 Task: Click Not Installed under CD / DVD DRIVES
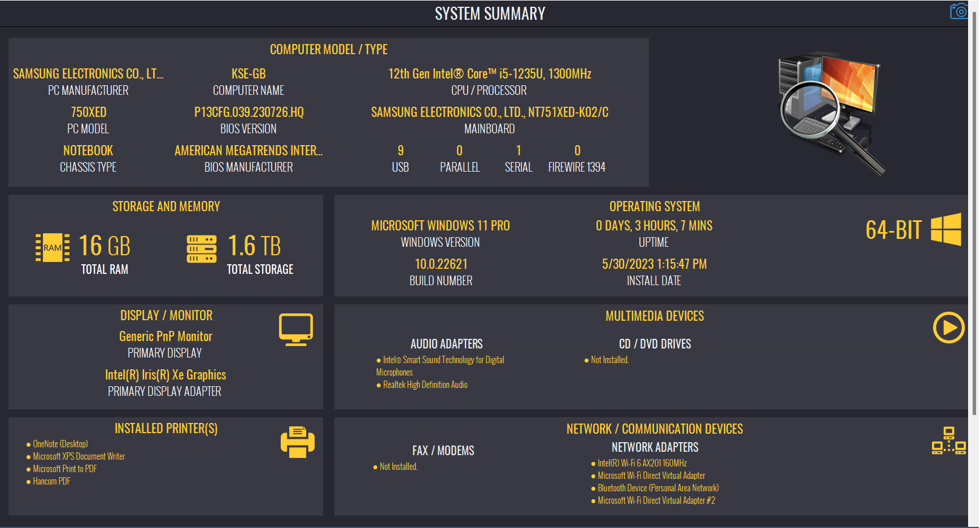coord(607,360)
